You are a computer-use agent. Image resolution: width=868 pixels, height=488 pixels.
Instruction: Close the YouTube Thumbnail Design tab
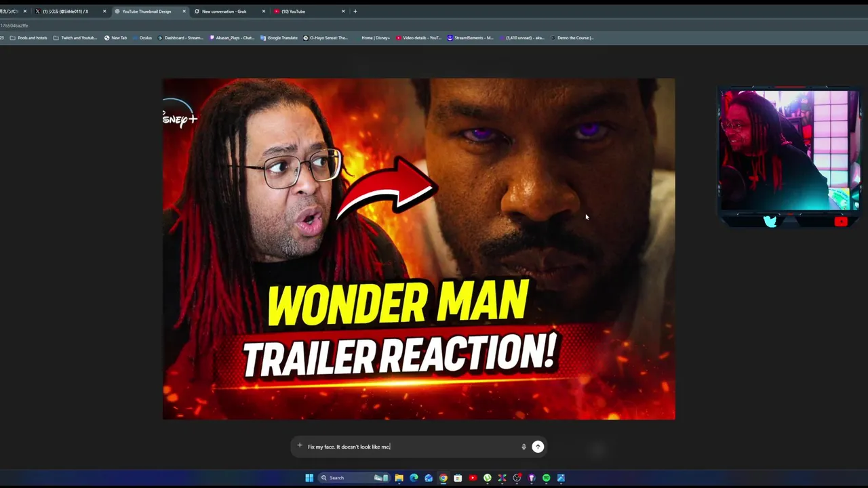click(x=184, y=12)
